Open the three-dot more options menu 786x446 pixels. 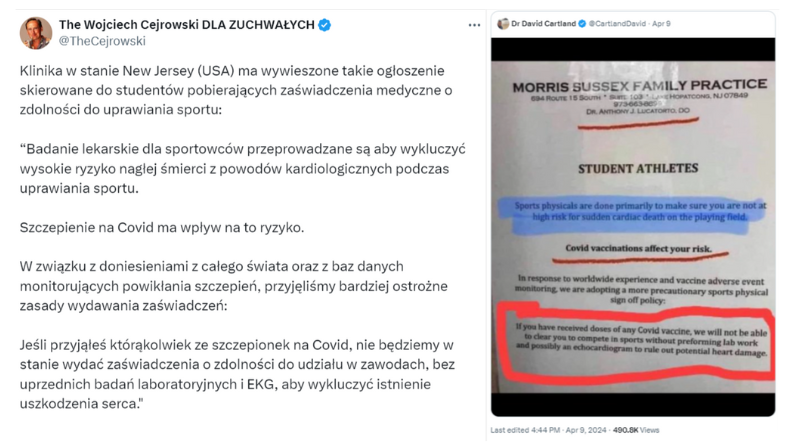[474, 25]
